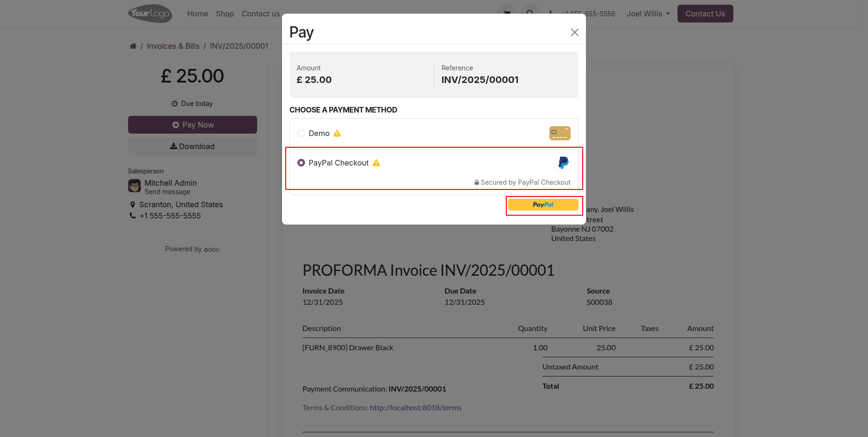Click the PayPal Checkout warning icon
Viewport: 868px width, 437px height.
click(376, 163)
